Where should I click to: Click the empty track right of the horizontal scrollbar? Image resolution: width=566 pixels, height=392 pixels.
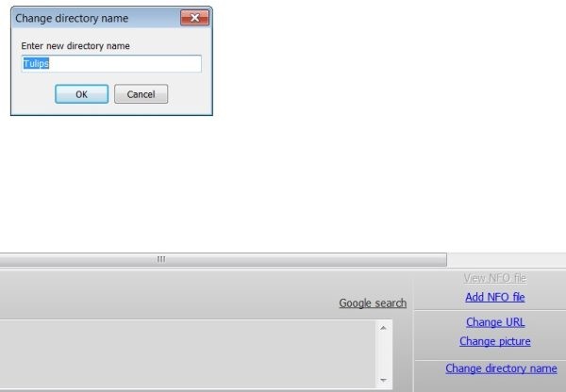[506, 259]
